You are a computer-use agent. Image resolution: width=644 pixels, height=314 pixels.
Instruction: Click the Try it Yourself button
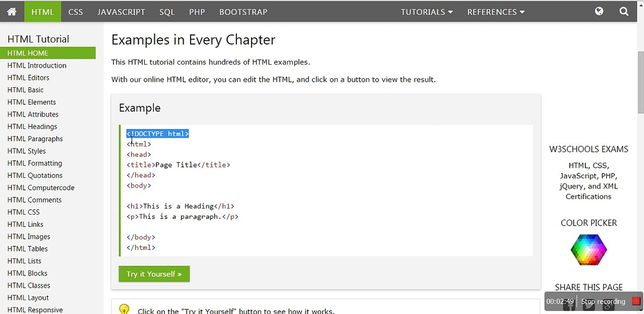154,274
